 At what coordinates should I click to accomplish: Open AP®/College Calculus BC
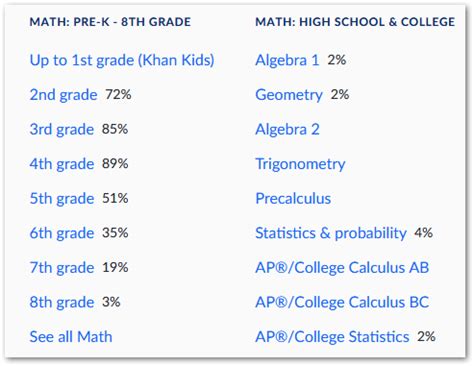342,303
